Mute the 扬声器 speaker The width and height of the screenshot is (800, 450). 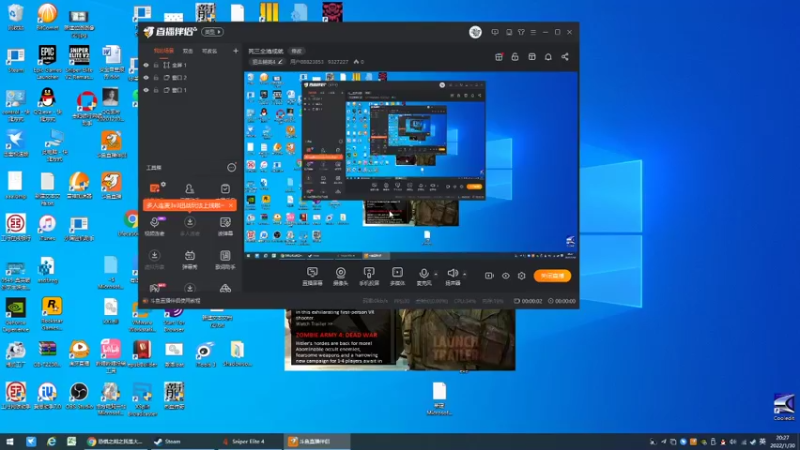453,276
